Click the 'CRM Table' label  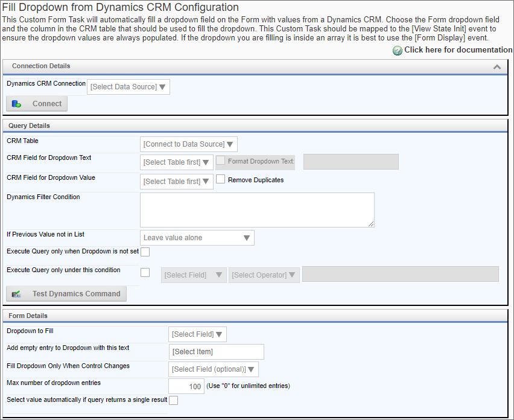(x=22, y=141)
